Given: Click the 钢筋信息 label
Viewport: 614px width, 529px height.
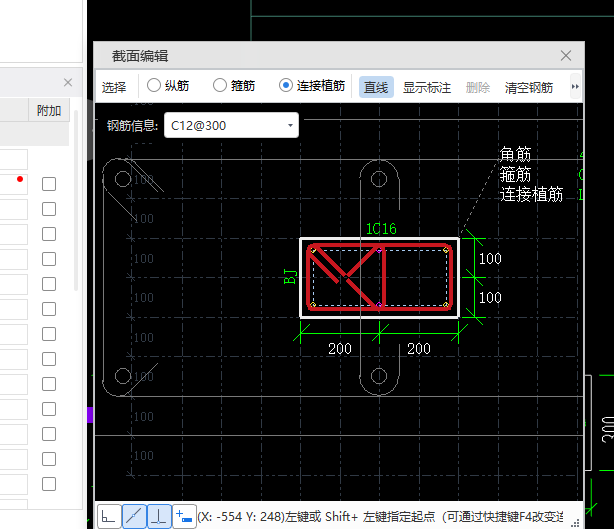Looking at the screenshot, I should (132, 126).
